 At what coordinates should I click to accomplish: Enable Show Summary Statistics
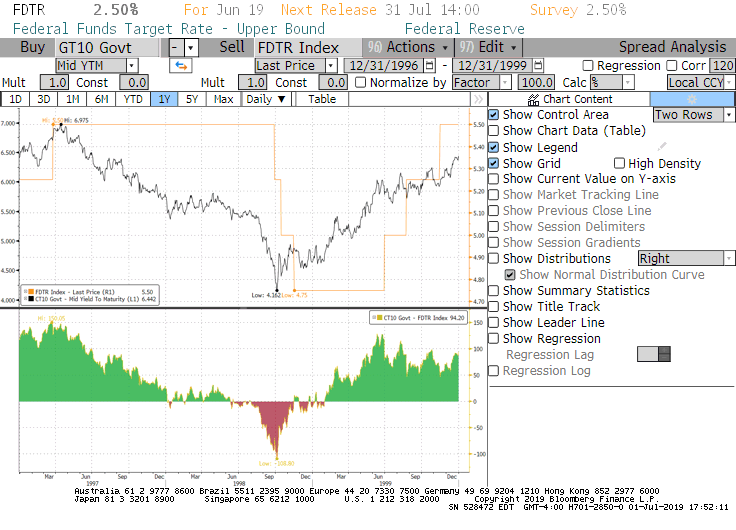tap(493, 290)
